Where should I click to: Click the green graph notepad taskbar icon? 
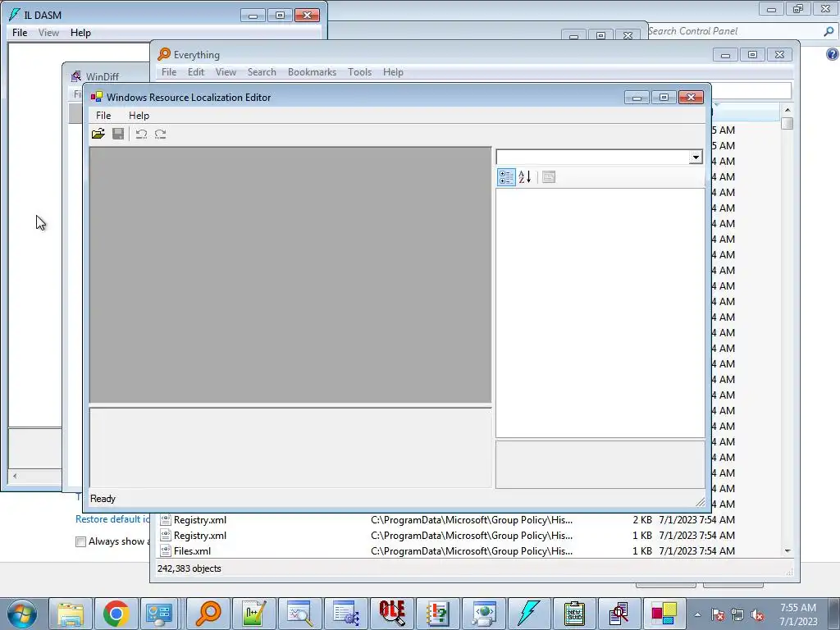(254, 614)
